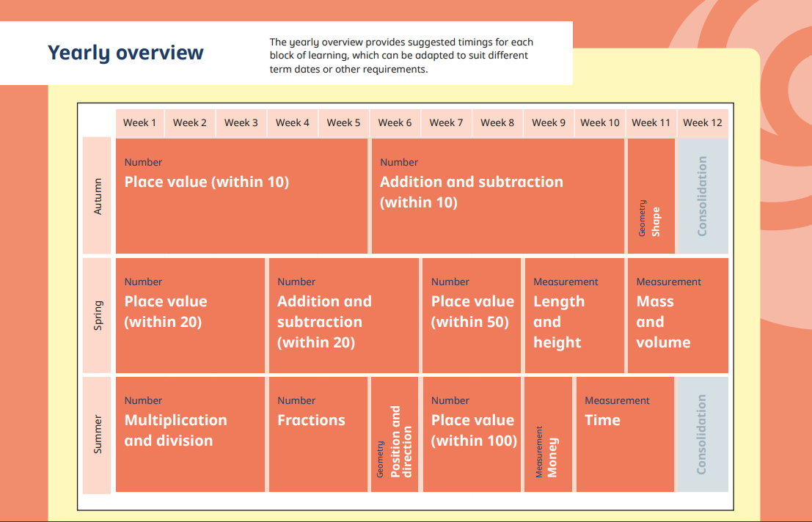The width and height of the screenshot is (812, 522).
Task: Select the "Addition and subtraction (within 20)" block
Action: [x=344, y=315]
